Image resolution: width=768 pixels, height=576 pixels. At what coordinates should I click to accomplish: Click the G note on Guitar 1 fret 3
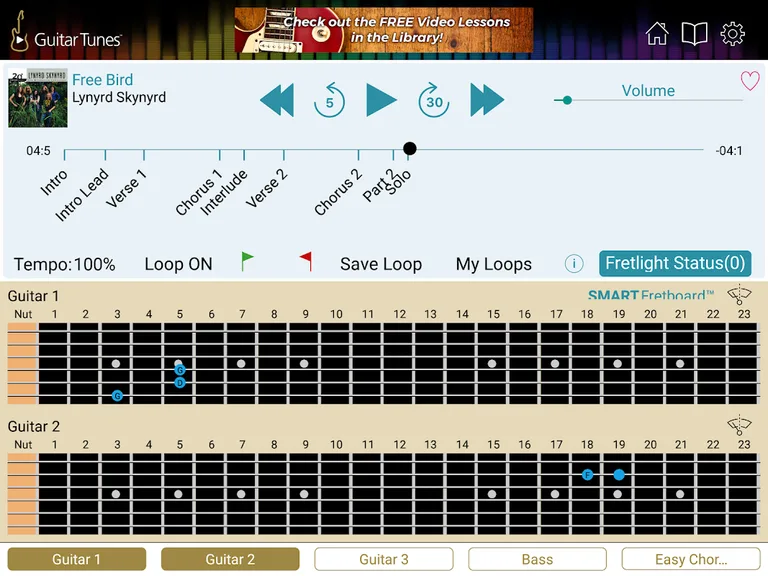click(117, 395)
